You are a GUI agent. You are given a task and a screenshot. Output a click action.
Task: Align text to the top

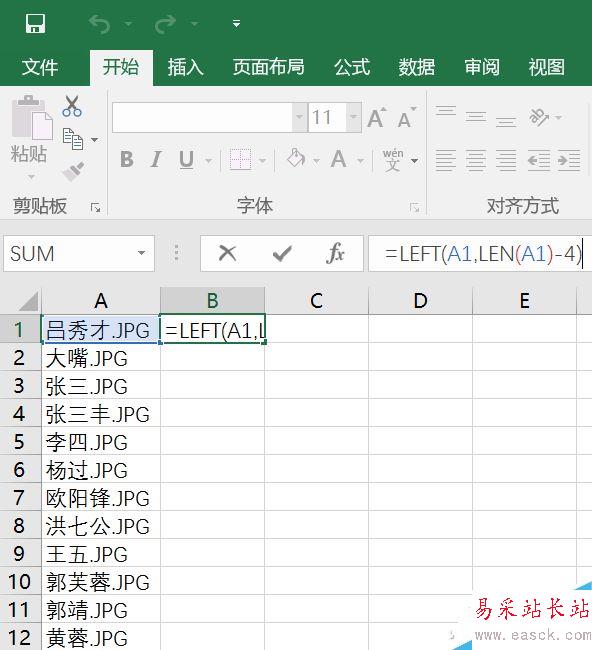pos(446,112)
